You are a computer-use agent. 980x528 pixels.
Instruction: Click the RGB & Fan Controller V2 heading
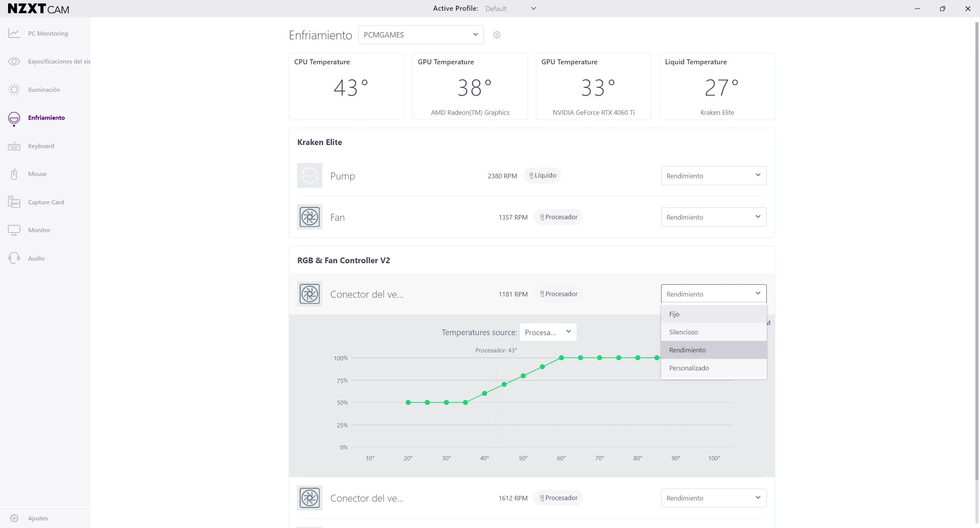tap(343, 260)
